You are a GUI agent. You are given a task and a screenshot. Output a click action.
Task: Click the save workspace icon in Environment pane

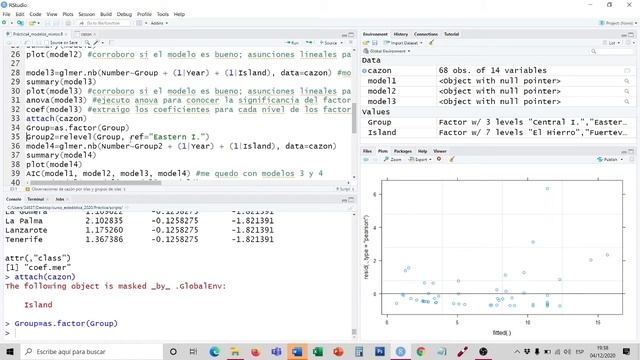[x=375, y=43]
